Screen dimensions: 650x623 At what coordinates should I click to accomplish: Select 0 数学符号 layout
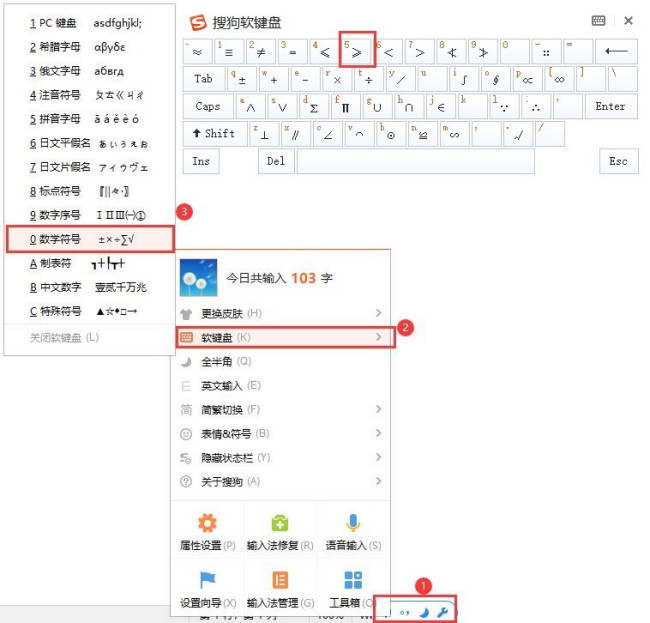click(90, 239)
